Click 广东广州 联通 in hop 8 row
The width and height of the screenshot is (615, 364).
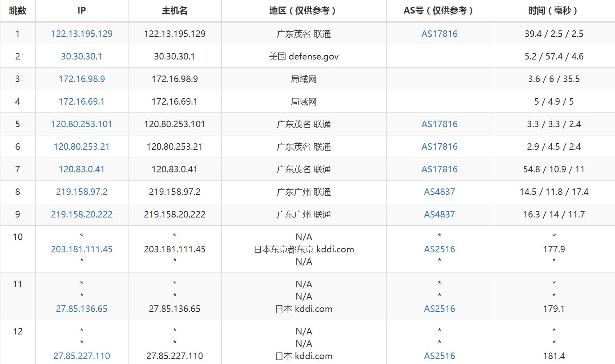[304, 192]
